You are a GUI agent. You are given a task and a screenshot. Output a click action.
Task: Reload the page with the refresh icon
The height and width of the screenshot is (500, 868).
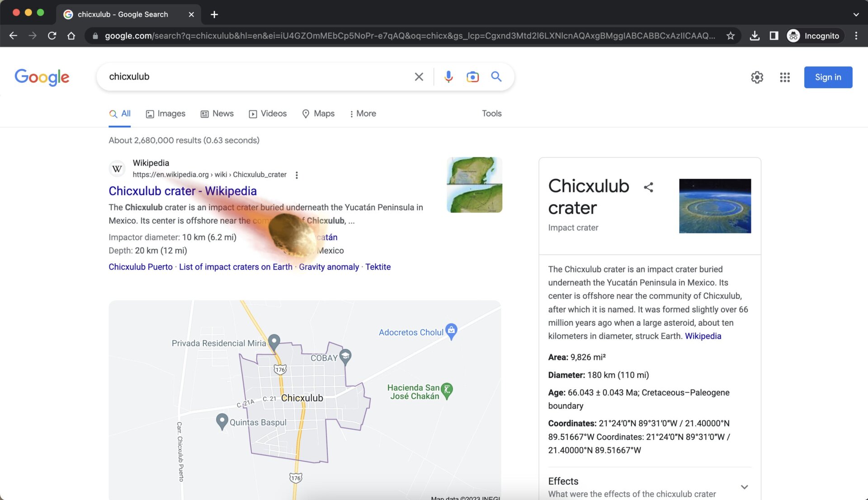pos(52,35)
